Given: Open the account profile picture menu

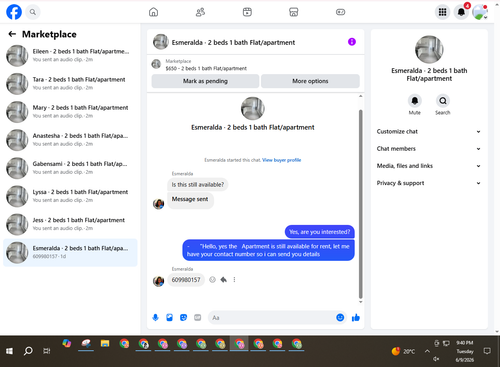Looking at the screenshot, I should pyautogui.click(x=480, y=12).
